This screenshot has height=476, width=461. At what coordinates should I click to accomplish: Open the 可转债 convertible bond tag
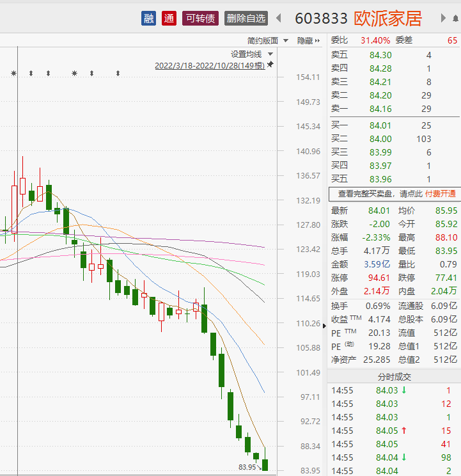201,19
